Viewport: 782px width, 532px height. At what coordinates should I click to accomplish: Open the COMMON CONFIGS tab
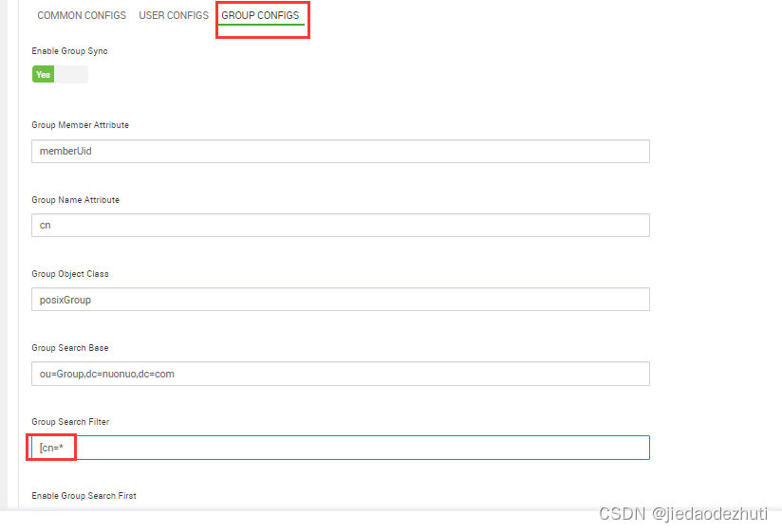tap(82, 15)
